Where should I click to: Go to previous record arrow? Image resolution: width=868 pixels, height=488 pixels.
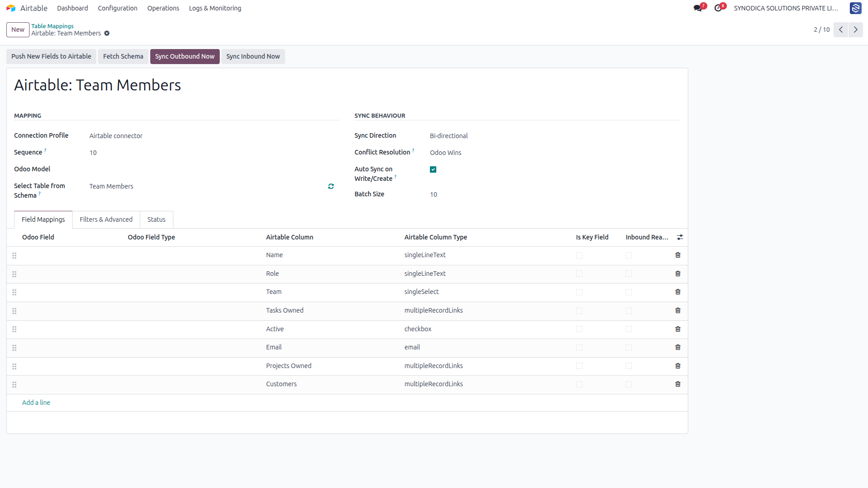click(x=841, y=30)
